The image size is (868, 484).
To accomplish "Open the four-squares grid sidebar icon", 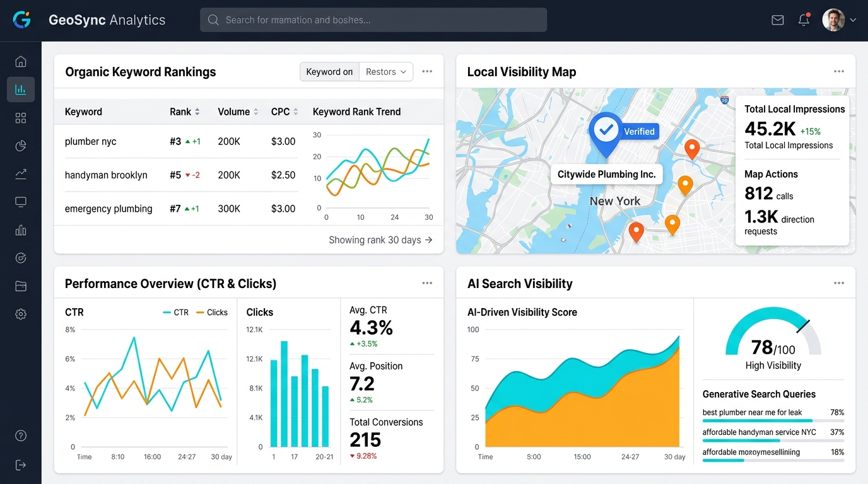I will 21,118.
